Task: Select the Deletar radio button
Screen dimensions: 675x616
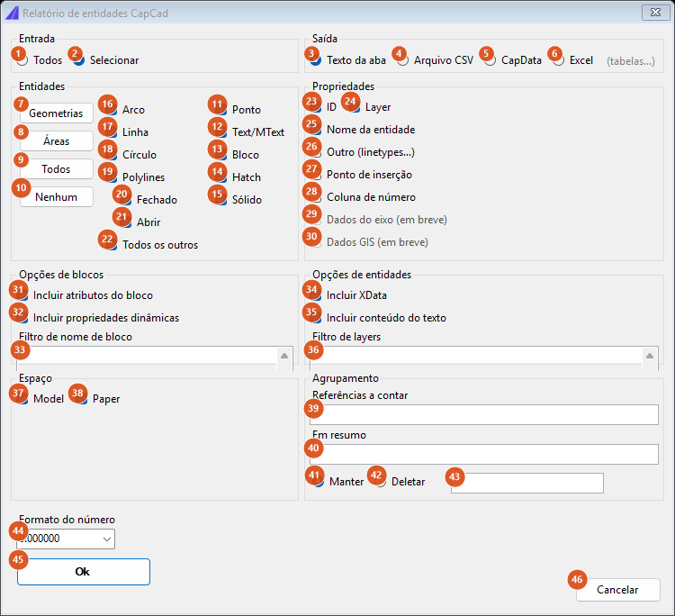Action: pyautogui.click(x=381, y=482)
